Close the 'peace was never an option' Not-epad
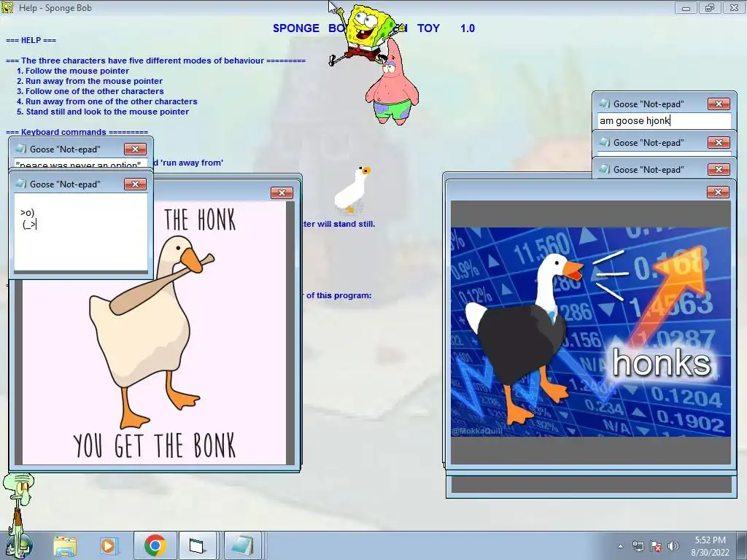The width and height of the screenshot is (747, 560). pos(135,149)
